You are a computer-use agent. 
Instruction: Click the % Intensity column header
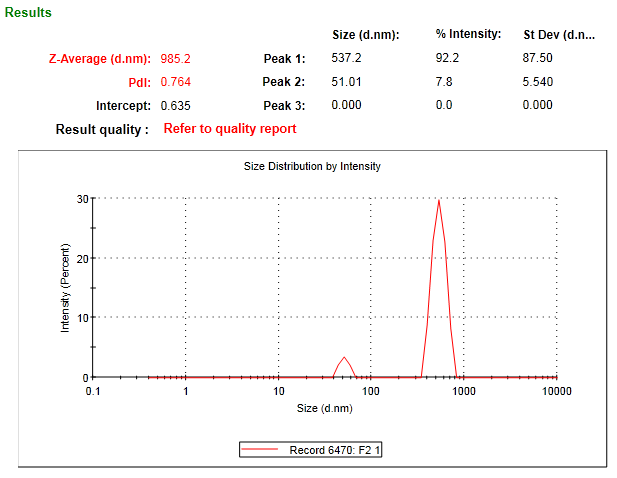coord(468,35)
